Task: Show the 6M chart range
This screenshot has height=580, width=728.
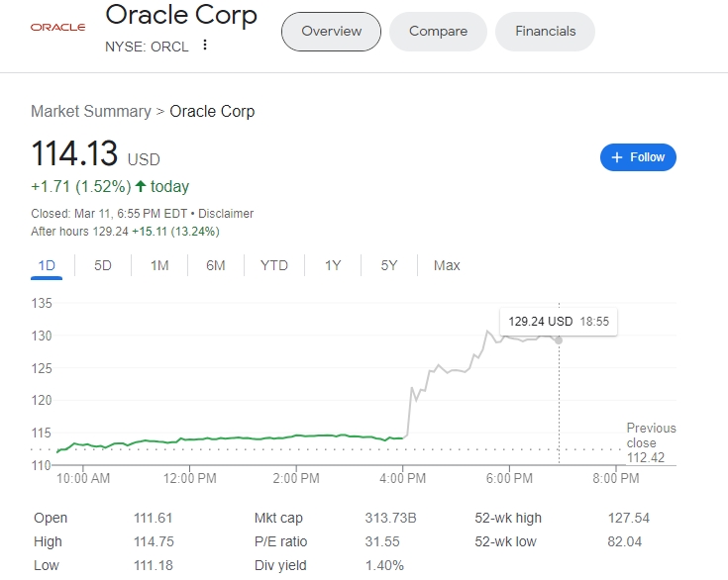Action: coord(216,265)
